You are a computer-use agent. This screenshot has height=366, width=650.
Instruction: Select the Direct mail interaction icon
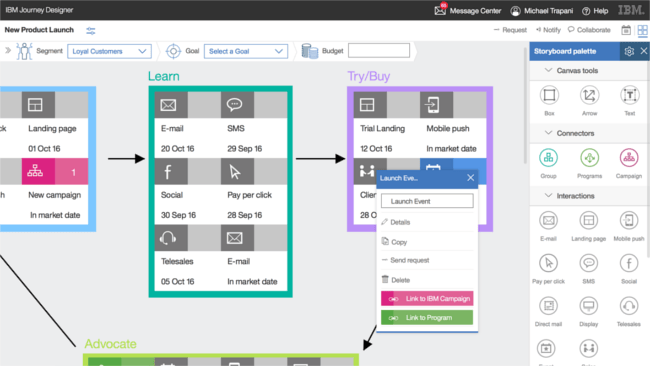pos(548,306)
